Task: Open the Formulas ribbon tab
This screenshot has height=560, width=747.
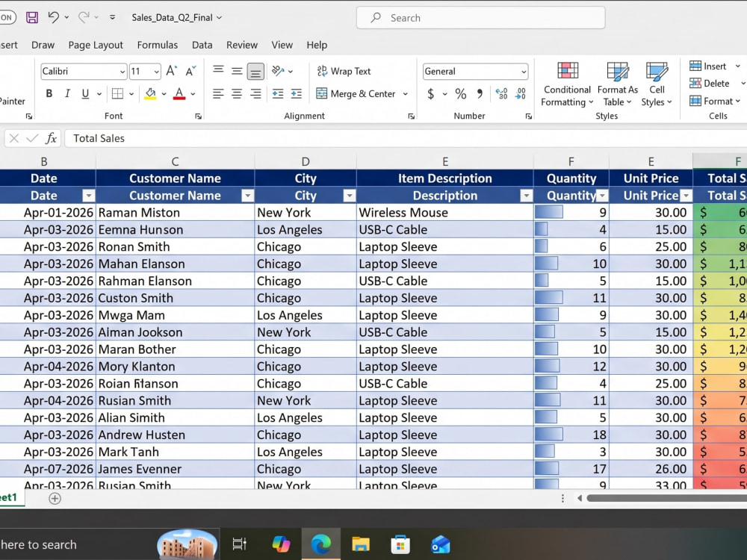Action: 157,46
